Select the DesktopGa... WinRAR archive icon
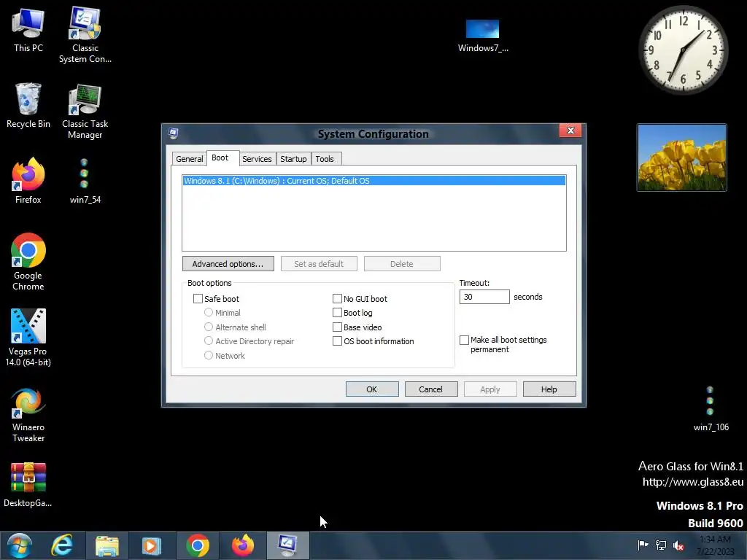 (x=28, y=485)
